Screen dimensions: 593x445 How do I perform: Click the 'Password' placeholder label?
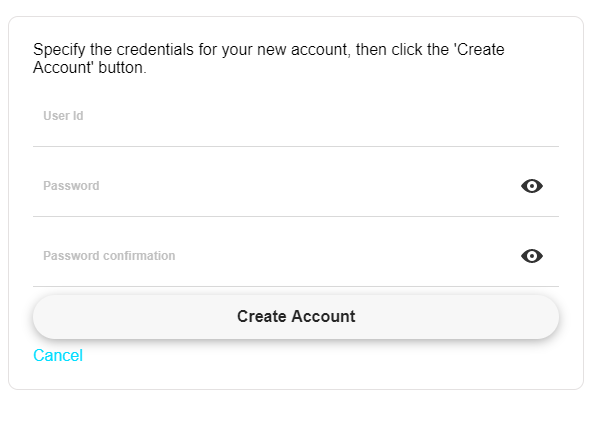[71, 186]
